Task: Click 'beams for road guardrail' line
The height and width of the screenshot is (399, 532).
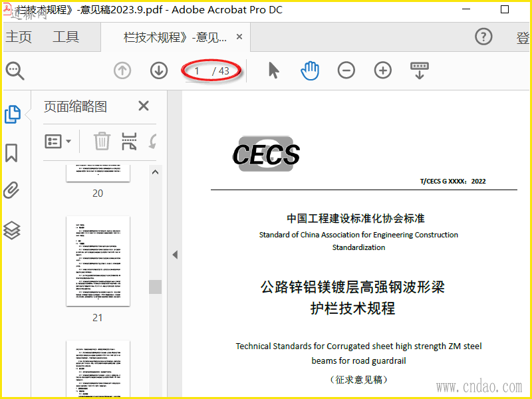Action: click(x=358, y=360)
